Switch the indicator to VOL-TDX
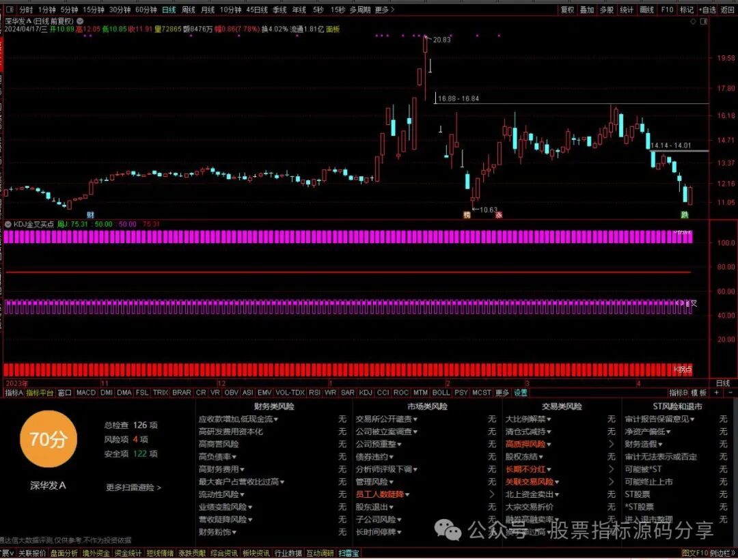The height and width of the screenshot is (560, 738). point(290,392)
